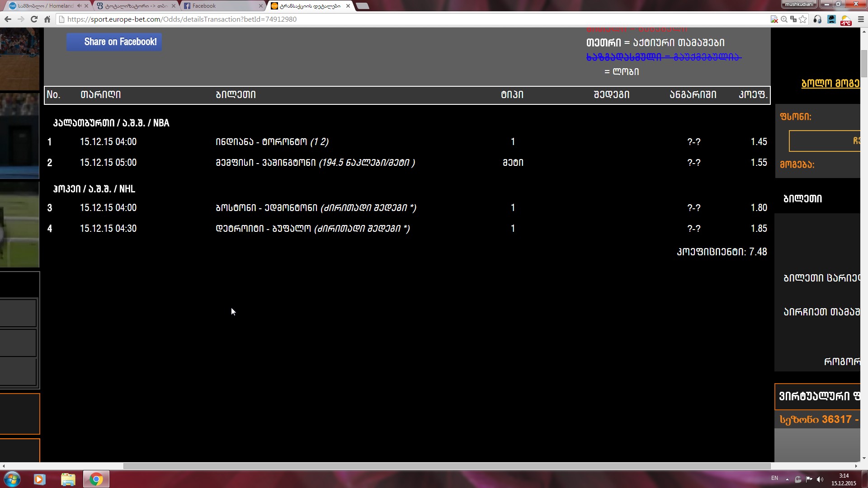Select the translate page icon in address bar
The width and height of the screenshot is (868, 488).
(793, 19)
